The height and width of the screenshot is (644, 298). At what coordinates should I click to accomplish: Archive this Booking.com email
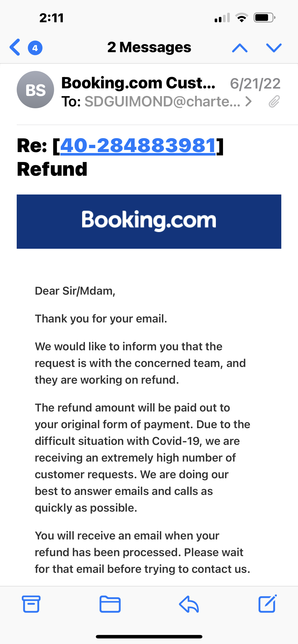(x=31, y=605)
